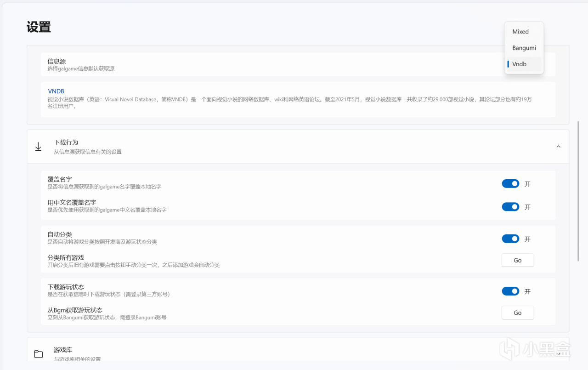Click the 下载游玩状态 label text
Viewport: 588px width, 370px height.
(66, 287)
